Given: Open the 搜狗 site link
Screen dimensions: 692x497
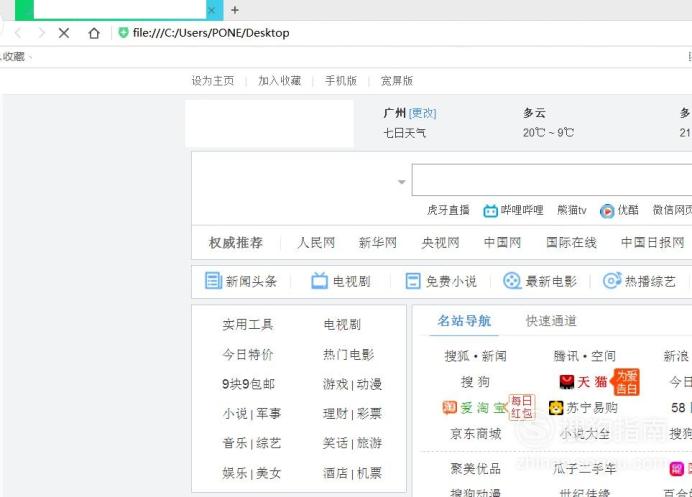Looking at the screenshot, I should point(475,382).
